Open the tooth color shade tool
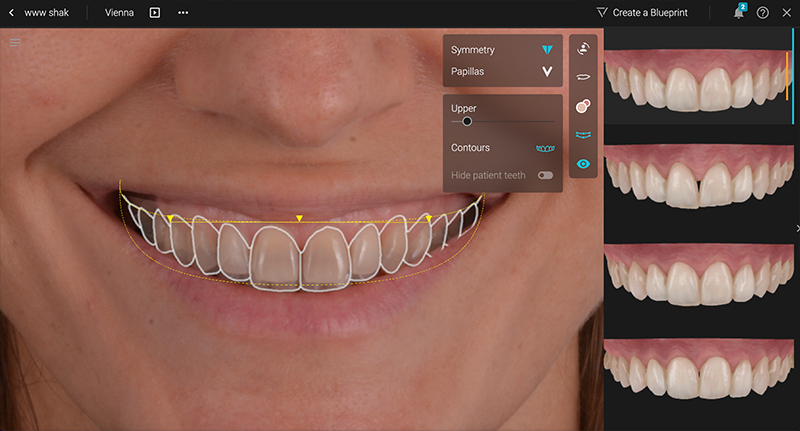Screen dimensions: 800x431 pyautogui.click(x=583, y=106)
